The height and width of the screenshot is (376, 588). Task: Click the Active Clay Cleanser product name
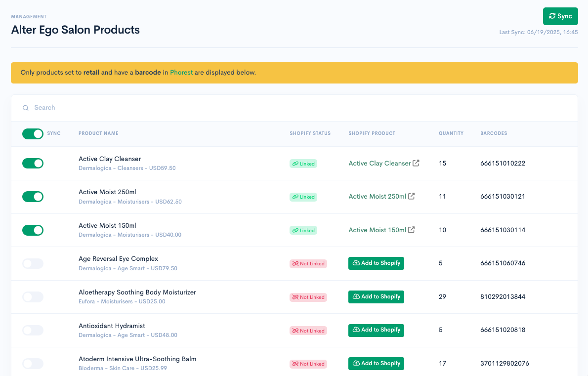tap(110, 159)
